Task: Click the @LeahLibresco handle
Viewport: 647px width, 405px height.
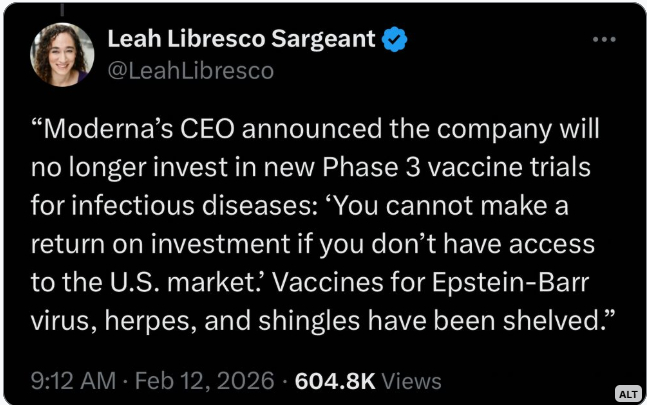Action: click(190, 70)
